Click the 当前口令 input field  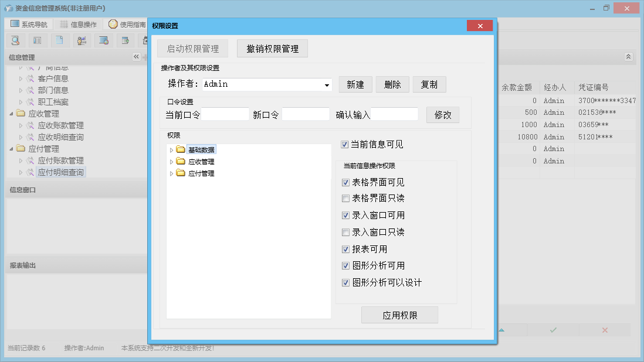pyautogui.click(x=225, y=114)
